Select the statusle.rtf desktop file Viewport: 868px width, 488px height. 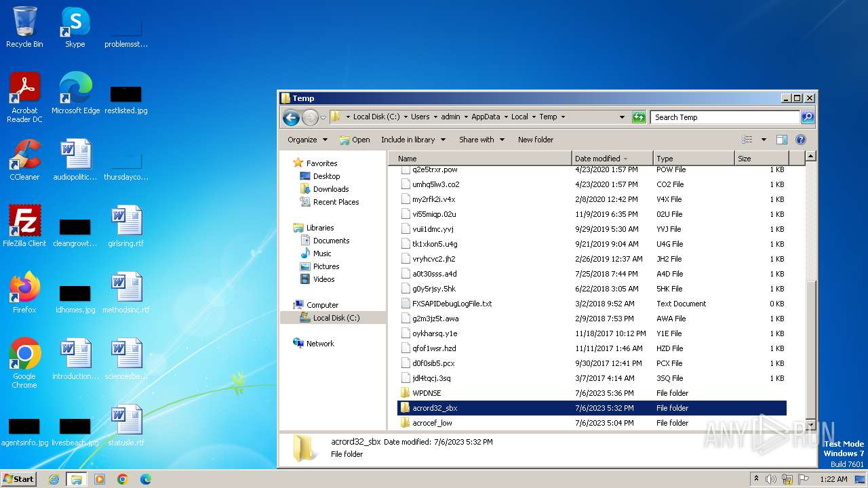[x=126, y=426]
